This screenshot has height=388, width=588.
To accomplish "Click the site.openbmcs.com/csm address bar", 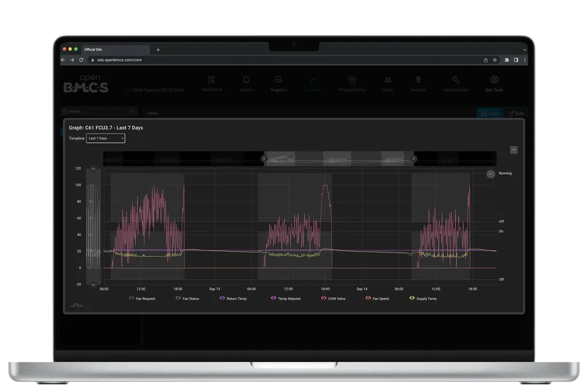I will coord(285,60).
